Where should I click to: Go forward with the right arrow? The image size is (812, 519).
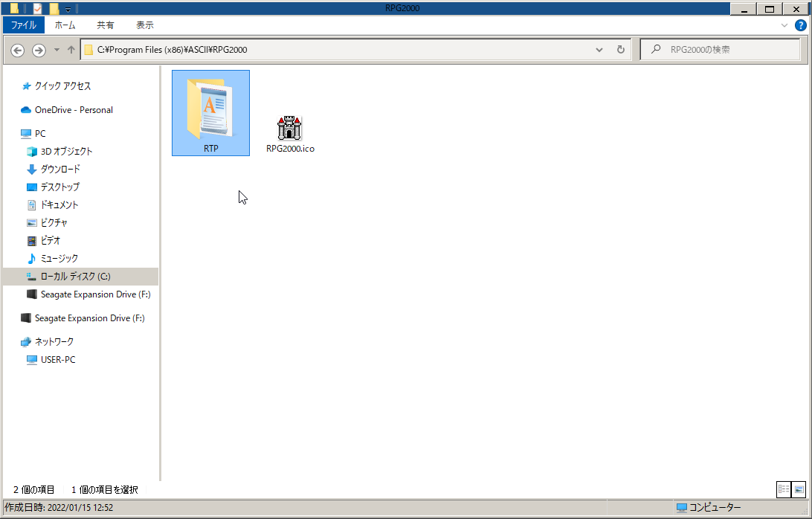(39, 50)
